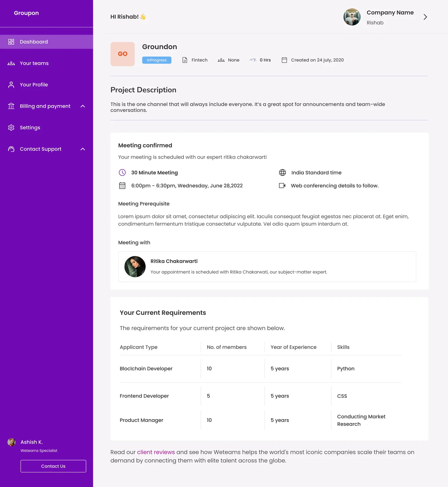Viewport: 448px width, 487px height.
Task: Click the Year of Experience column header
Action: pyautogui.click(x=294, y=347)
